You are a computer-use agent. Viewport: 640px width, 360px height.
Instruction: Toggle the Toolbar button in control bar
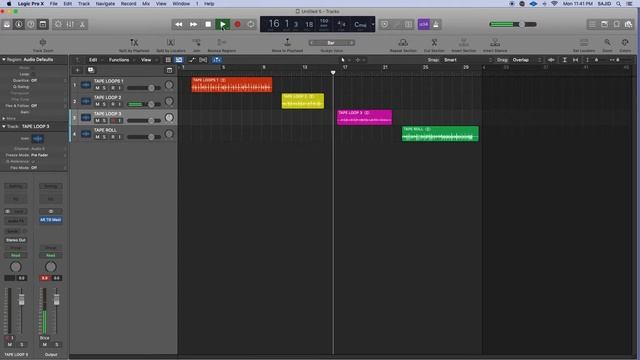(43, 24)
